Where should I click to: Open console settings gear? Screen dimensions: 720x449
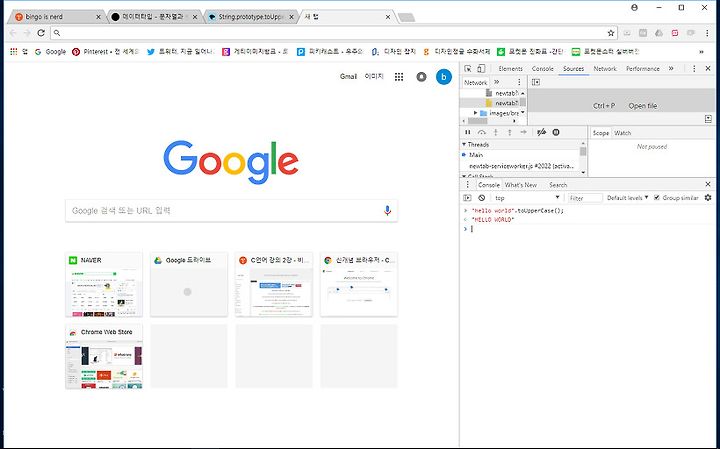point(708,197)
